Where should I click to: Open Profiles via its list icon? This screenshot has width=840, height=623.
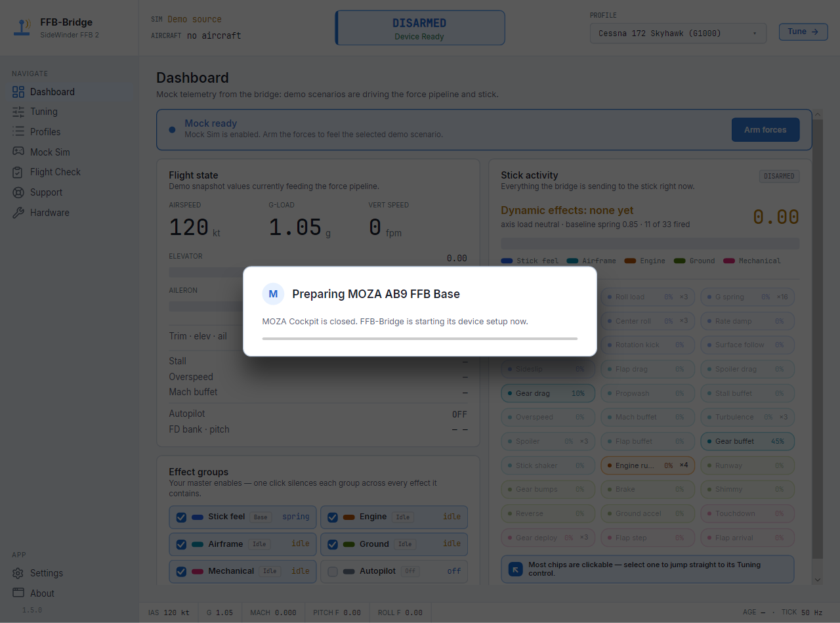(18, 132)
